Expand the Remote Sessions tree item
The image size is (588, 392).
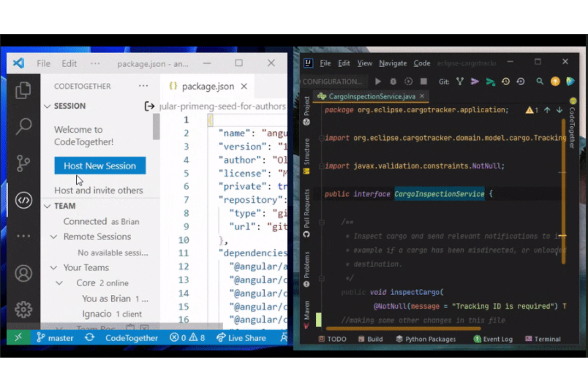pyautogui.click(x=54, y=237)
